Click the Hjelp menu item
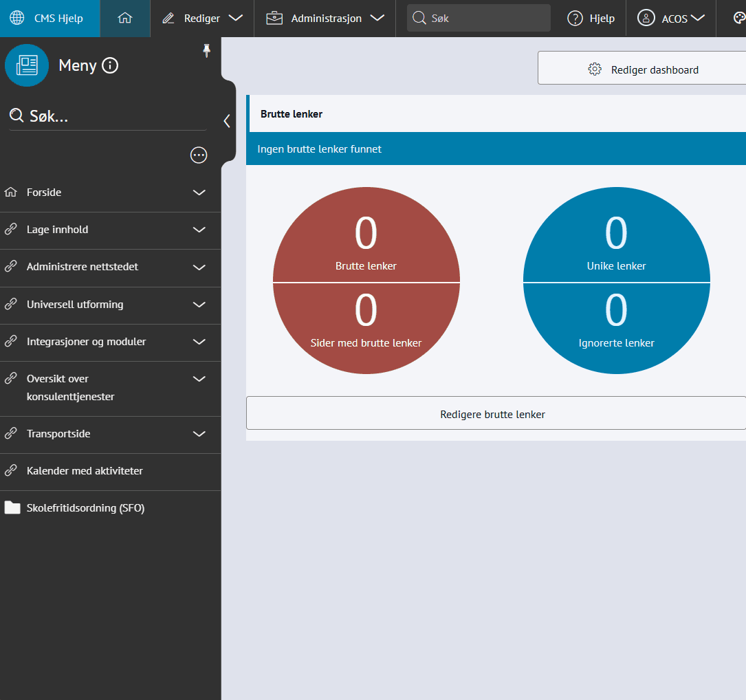The height and width of the screenshot is (700, 746). (591, 19)
